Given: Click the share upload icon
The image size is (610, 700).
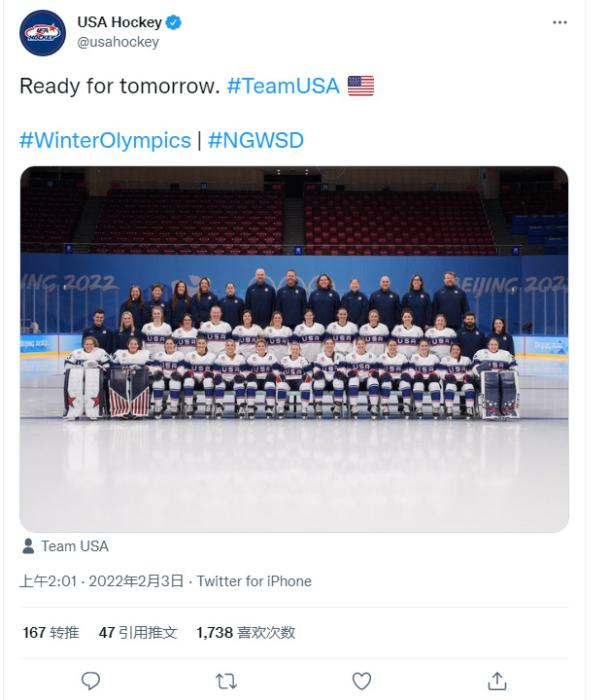Looking at the screenshot, I should click(x=497, y=680).
